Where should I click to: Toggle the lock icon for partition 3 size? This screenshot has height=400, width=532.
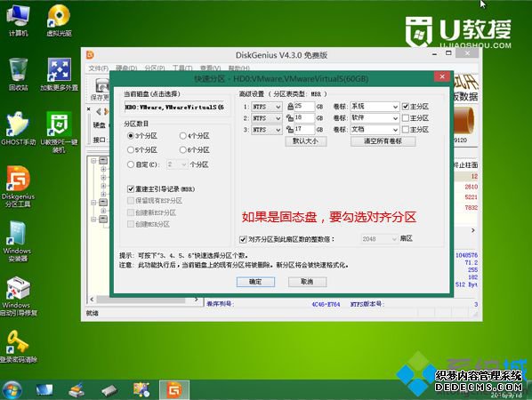point(290,130)
